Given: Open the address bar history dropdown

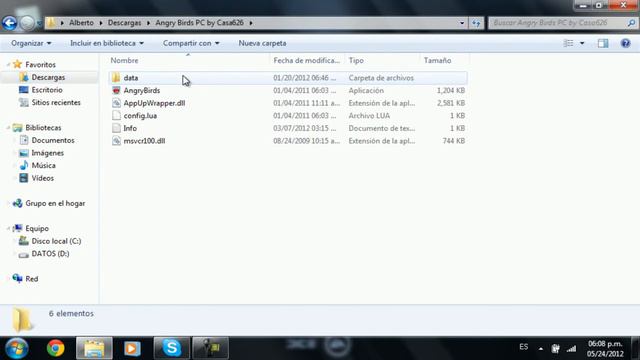Looking at the screenshot, I should pyautogui.click(x=462, y=23).
